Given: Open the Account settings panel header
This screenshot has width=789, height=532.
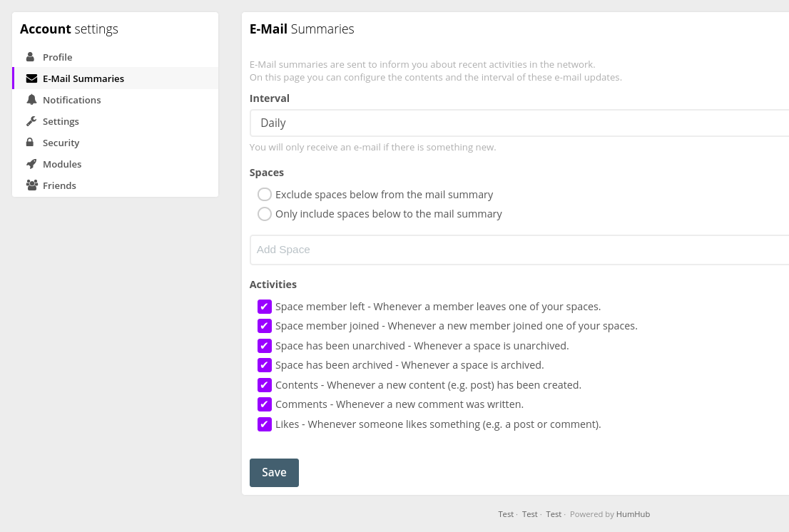Looking at the screenshot, I should (69, 29).
